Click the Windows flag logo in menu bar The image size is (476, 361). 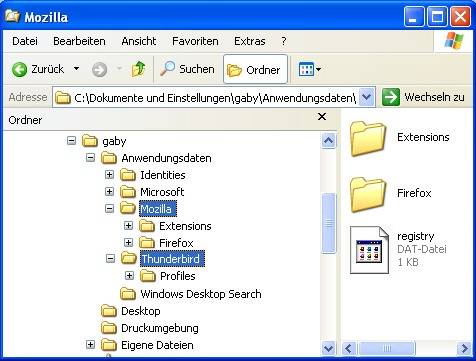click(x=454, y=41)
